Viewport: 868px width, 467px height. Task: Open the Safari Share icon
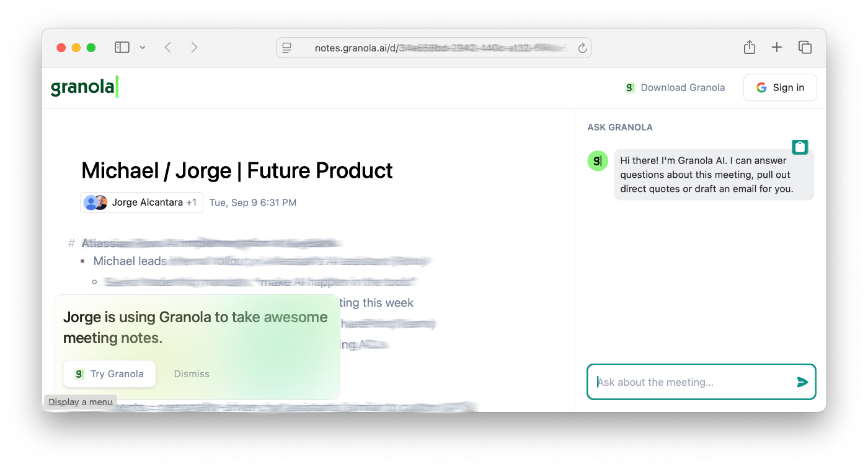[750, 47]
